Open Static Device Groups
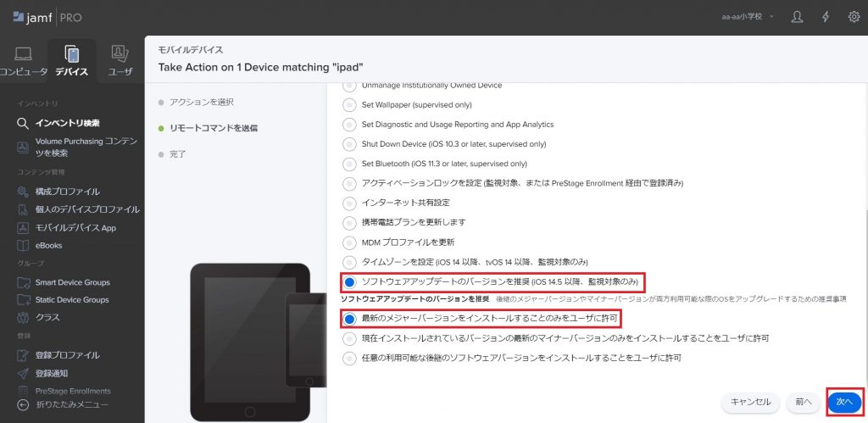Image resolution: width=868 pixels, height=423 pixels. [72, 299]
